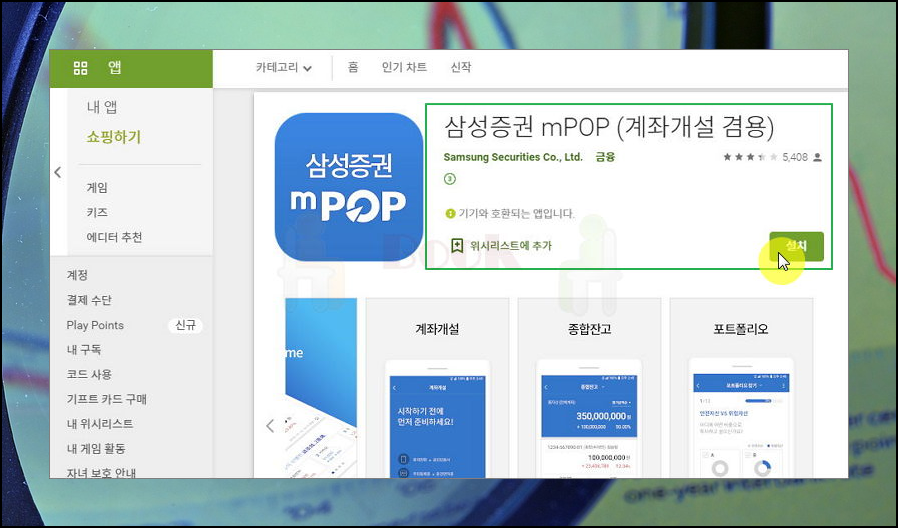Open the 금융 category link

coord(605,156)
